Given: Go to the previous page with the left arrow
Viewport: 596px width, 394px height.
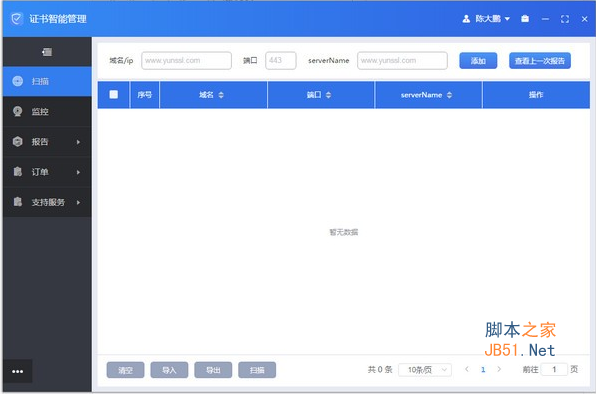Looking at the screenshot, I should (467, 369).
